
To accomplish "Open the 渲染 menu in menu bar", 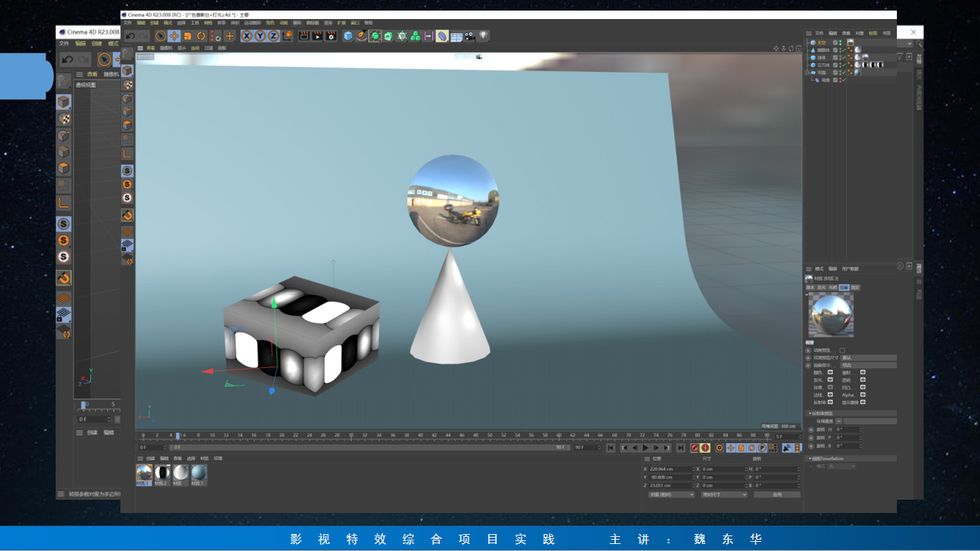I will pos(328,23).
